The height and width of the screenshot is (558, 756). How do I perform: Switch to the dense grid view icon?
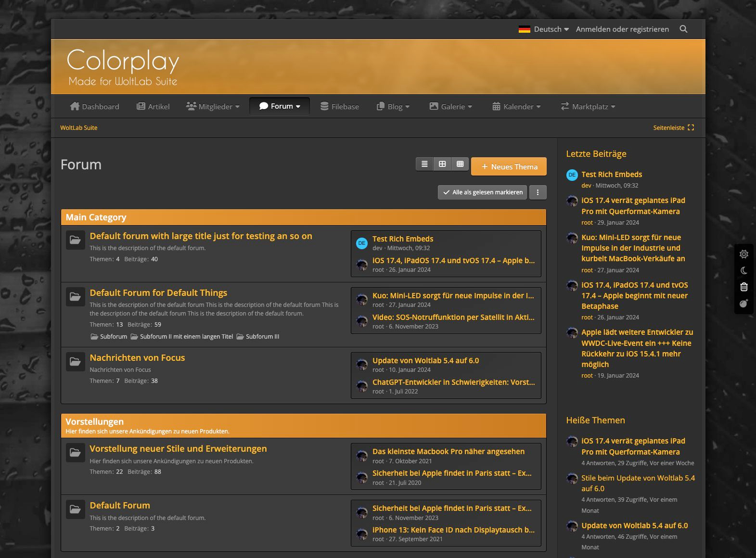click(460, 165)
